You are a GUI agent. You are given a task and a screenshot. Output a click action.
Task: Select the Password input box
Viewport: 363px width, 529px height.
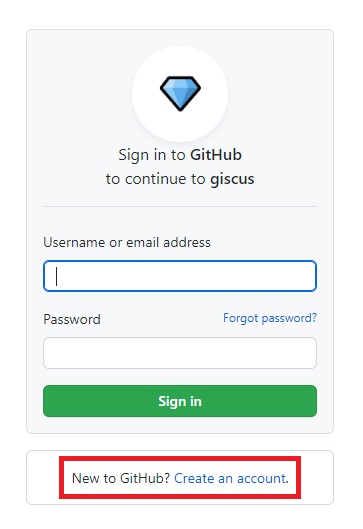point(180,353)
